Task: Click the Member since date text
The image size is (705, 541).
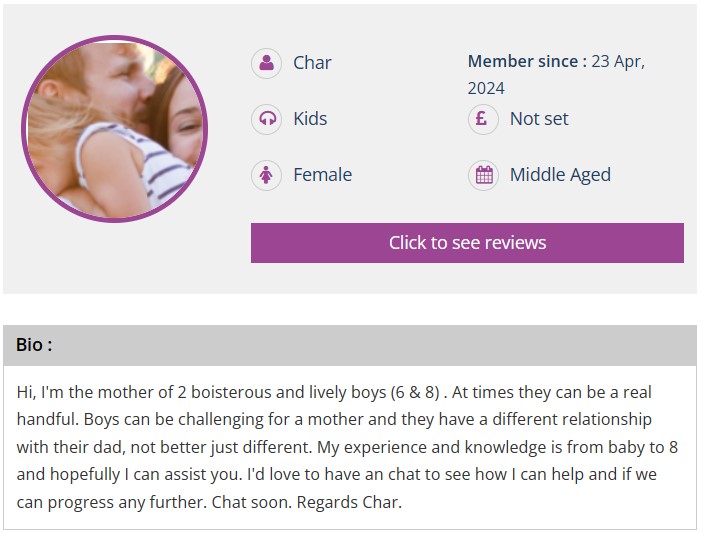Action: click(x=527, y=62)
